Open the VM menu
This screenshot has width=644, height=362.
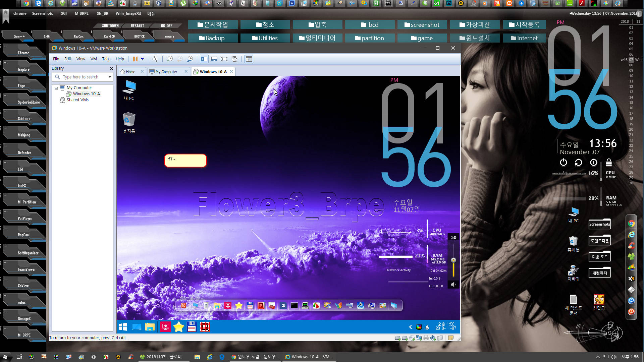(94, 59)
